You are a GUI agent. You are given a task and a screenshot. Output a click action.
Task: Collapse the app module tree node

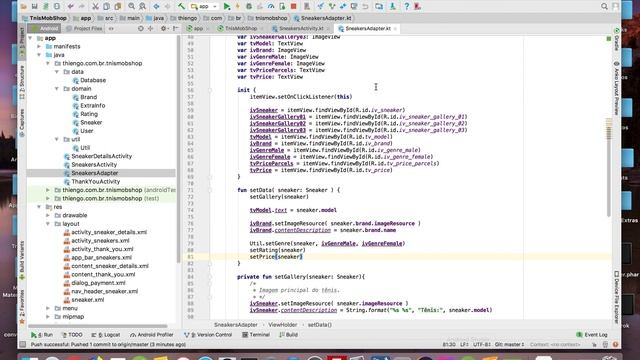[x=30, y=38]
